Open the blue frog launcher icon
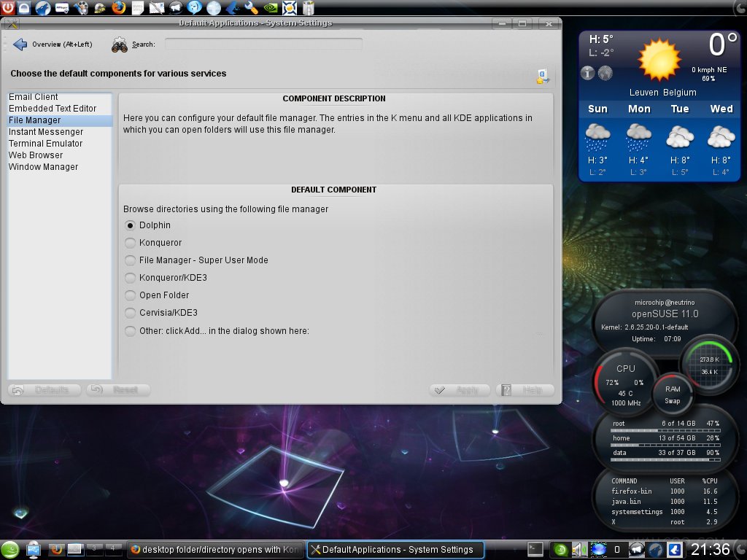The width and height of the screenshot is (747, 560). (x=233, y=7)
